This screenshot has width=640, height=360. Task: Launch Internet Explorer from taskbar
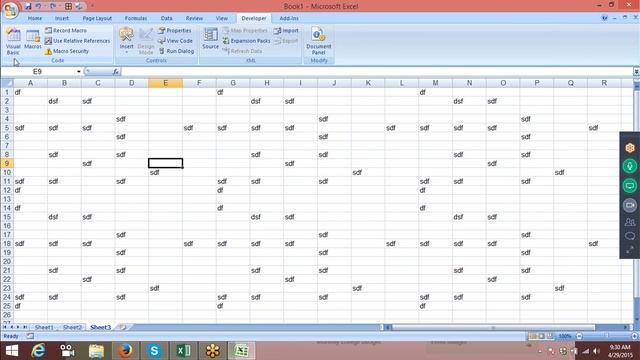pyautogui.click(x=38, y=351)
